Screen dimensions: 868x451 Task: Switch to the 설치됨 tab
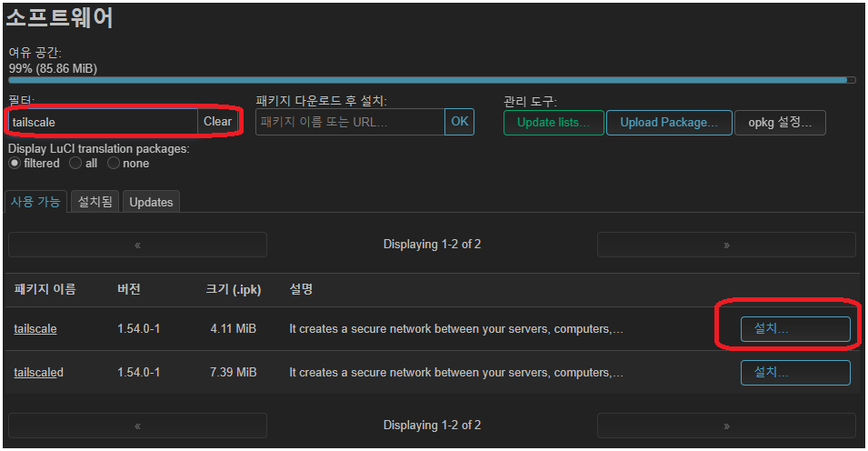pos(95,202)
